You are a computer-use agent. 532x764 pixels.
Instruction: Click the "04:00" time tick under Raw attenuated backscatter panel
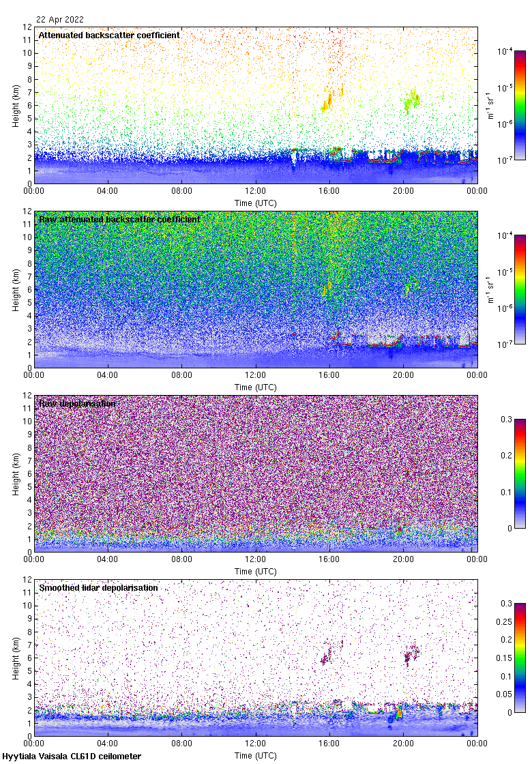point(107,375)
